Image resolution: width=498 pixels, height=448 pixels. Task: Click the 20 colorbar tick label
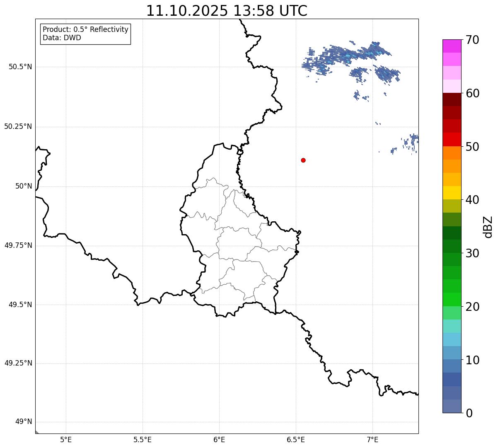point(472,307)
